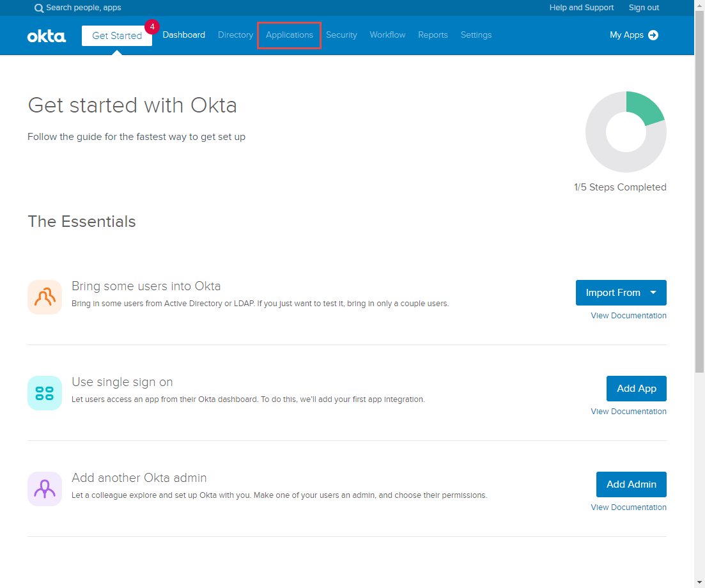This screenshot has width=705, height=588.
Task: Click the Okta logo
Action: (46, 36)
